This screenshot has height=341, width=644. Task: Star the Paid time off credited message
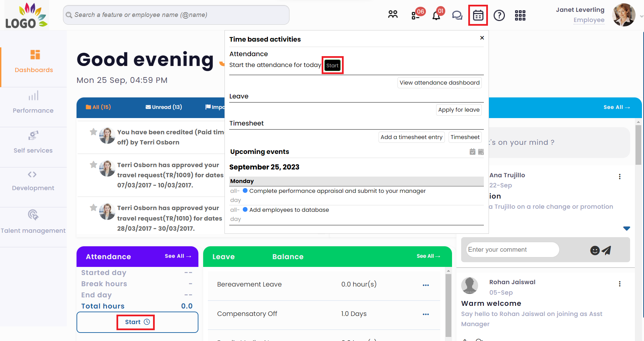tap(93, 132)
